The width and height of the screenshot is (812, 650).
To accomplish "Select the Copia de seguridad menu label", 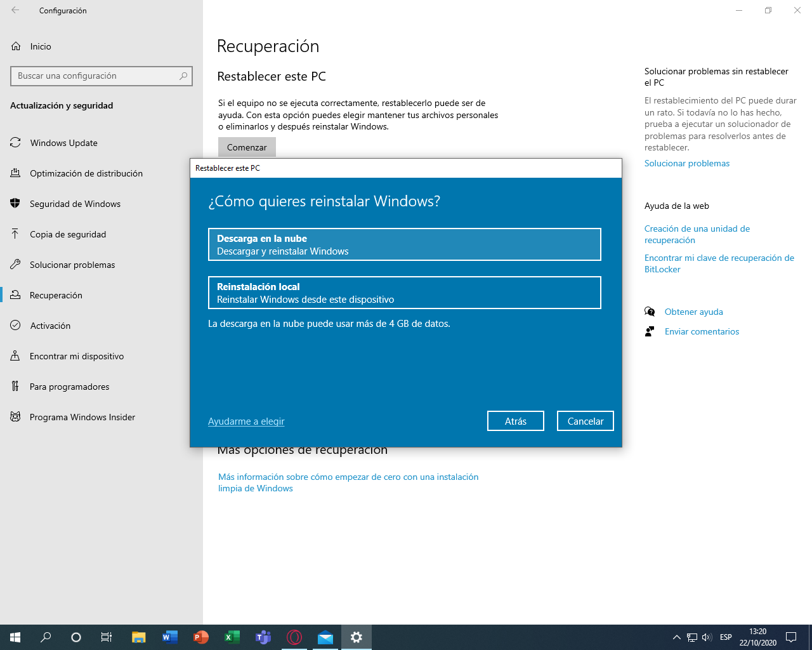I will point(68,234).
